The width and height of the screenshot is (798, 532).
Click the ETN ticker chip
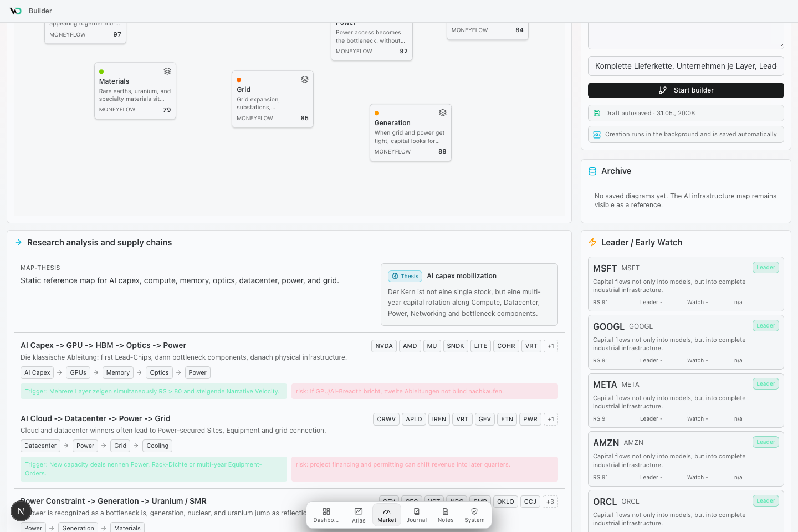(x=507, y=419)
